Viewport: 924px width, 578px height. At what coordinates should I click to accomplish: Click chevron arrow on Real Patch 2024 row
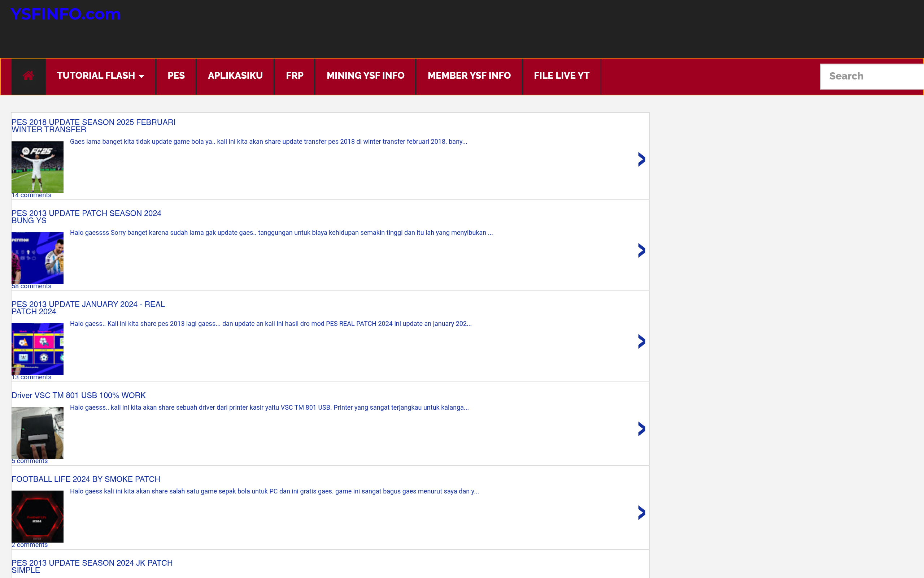(x=641, y=341)
